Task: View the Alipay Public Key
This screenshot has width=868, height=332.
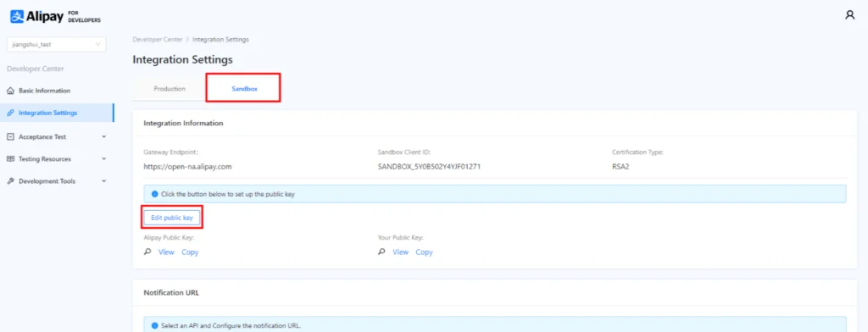Action: (x=166, y=252)
